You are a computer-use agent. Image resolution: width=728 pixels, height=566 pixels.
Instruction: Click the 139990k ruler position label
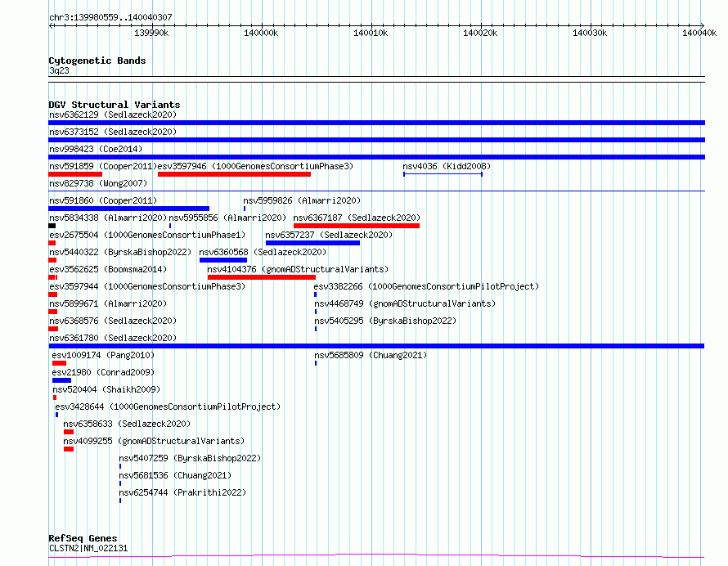point(151,33)
